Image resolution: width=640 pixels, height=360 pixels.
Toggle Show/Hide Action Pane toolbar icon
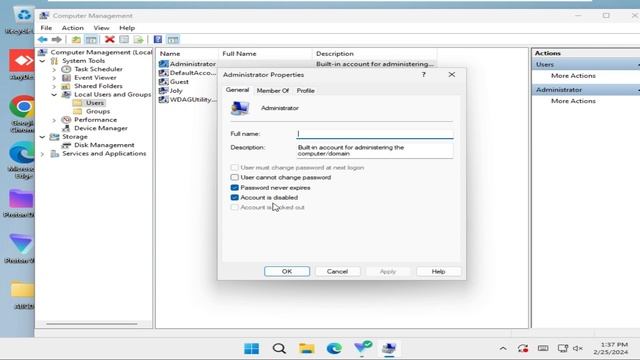173,40
